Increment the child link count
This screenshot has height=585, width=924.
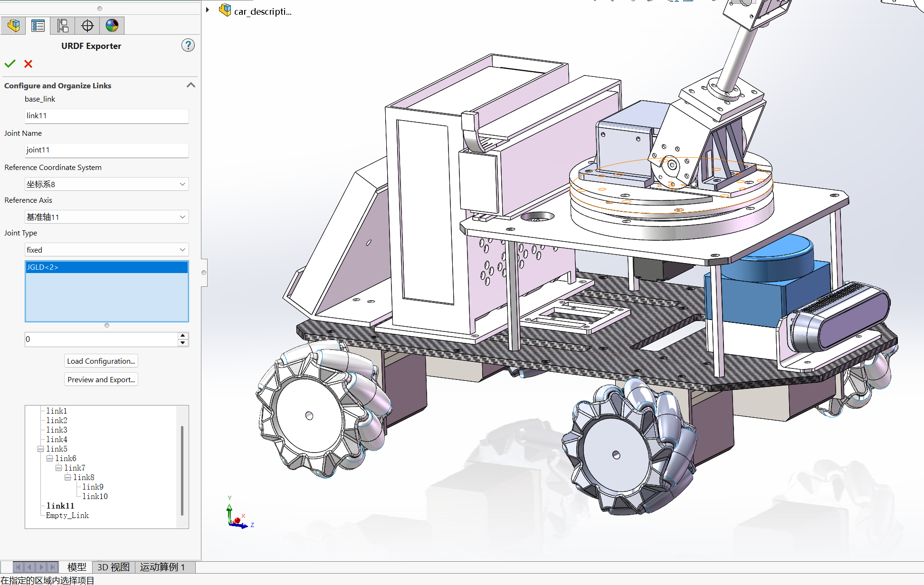pyautogui.click(x=183, y=336)
